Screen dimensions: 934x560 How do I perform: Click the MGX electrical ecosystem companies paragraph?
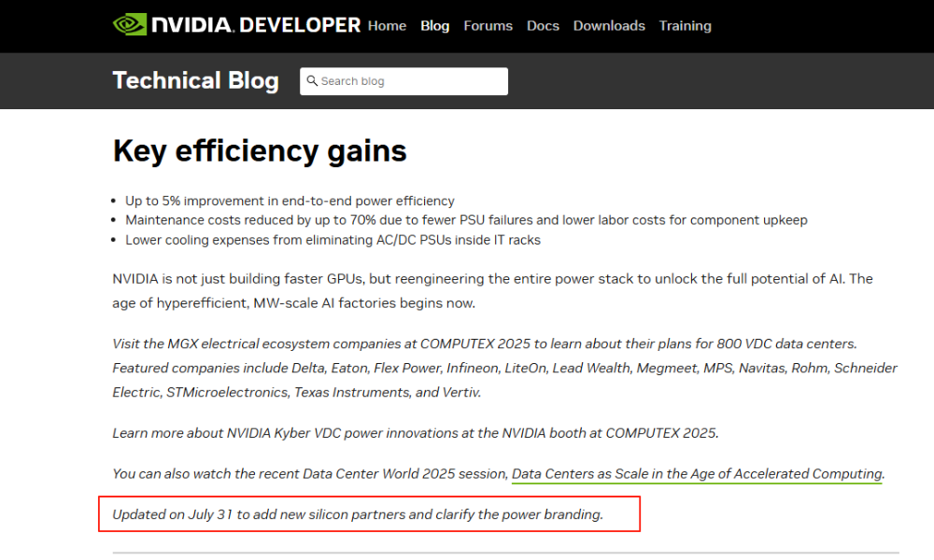[504, 368]
